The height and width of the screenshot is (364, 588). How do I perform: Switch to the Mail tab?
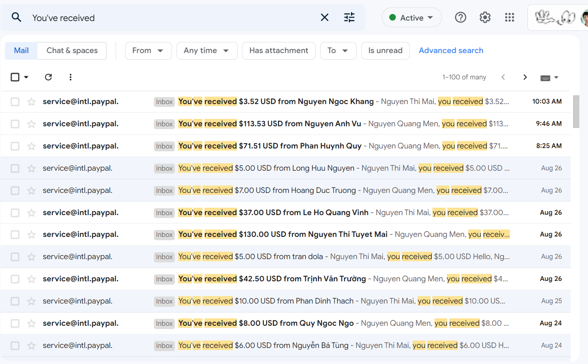pyautogui.click(x=21, y=51)
